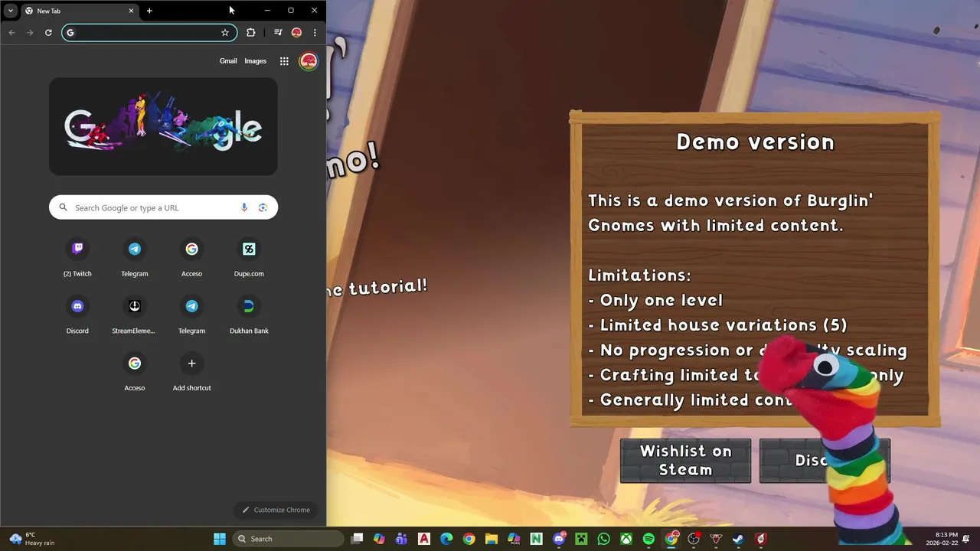
Task: Open WhatsApp from the taskbar
Action: click(604, 539)
